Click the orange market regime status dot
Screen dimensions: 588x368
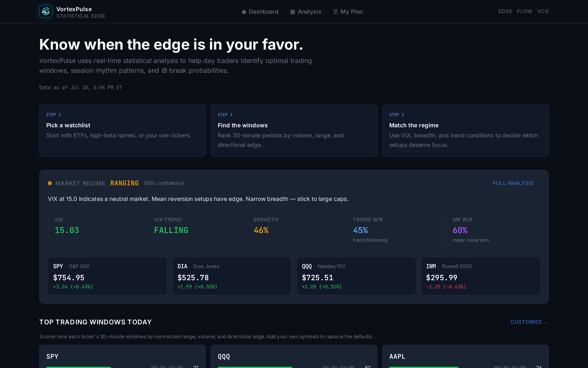50,183
